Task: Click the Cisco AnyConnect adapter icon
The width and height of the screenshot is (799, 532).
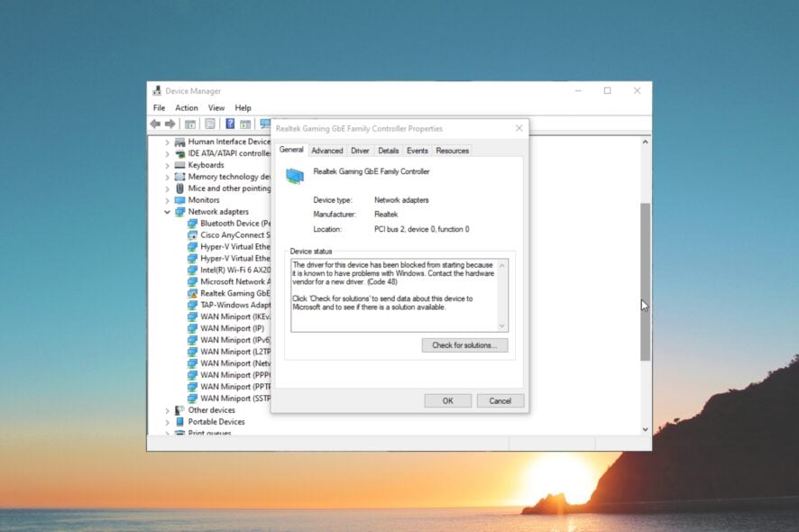Action: (x=192, y=235)
